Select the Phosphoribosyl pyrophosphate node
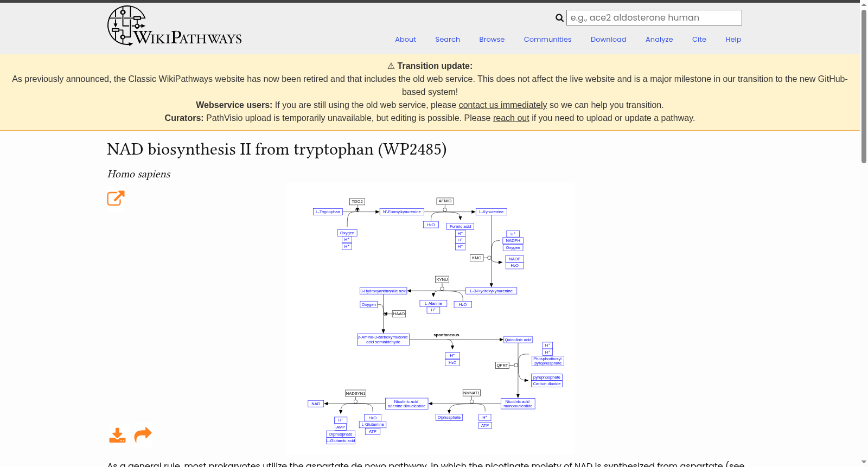Image resolution: width=868 pixels, height=467 pixels. pyautogui.click(x=547, y=361)
